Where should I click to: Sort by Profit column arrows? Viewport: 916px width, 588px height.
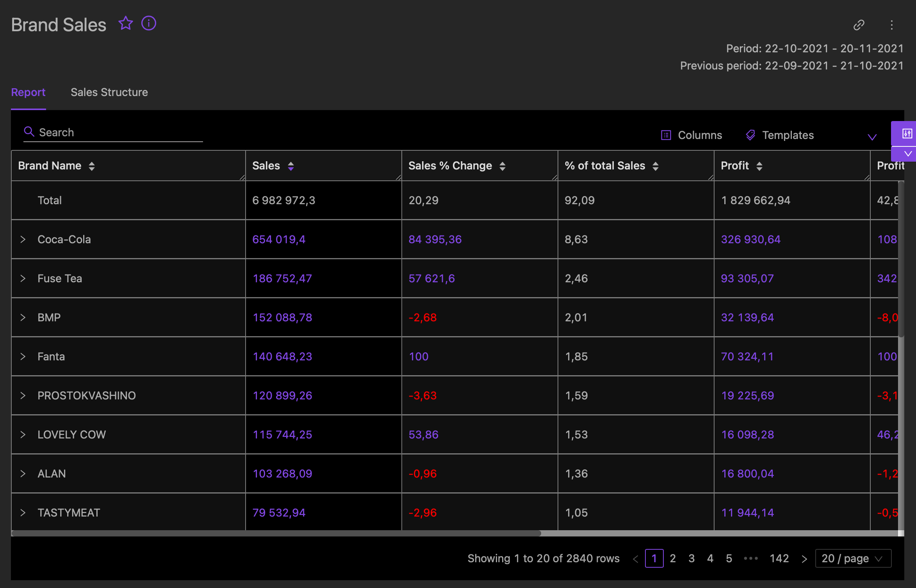click(x=759, y=166)
